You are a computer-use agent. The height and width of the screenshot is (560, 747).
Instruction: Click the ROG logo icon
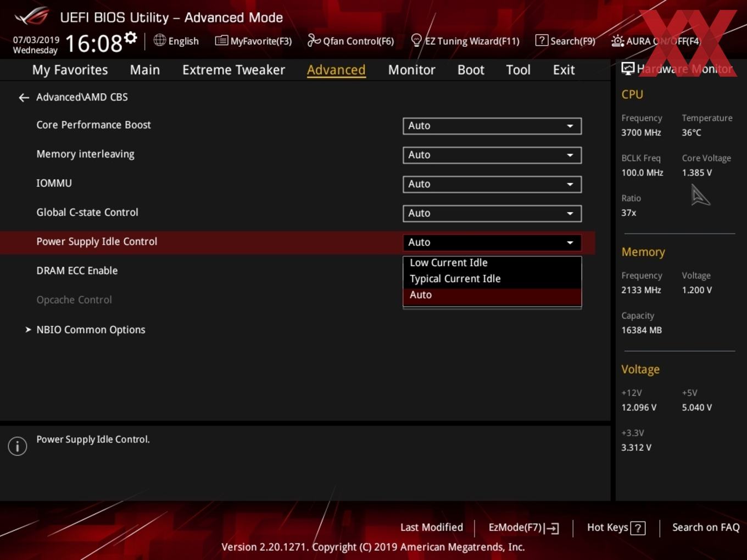coord(32,16)
